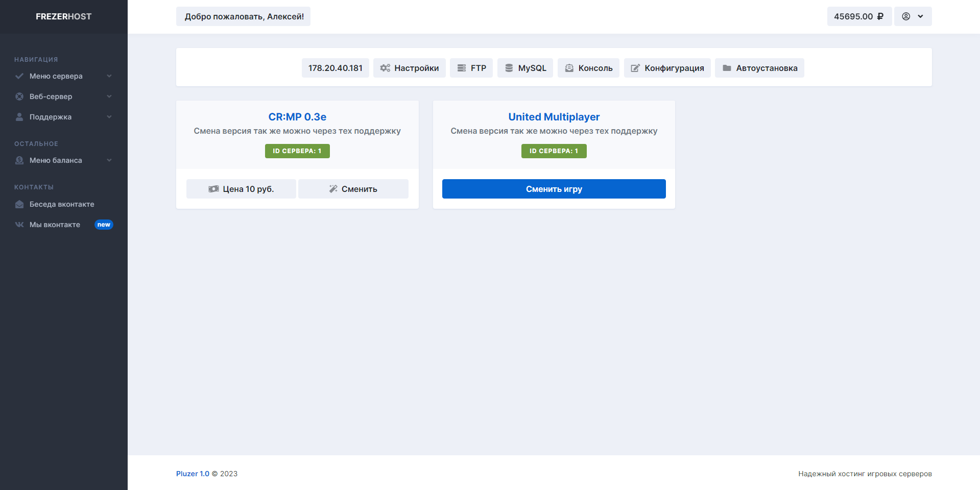Viewport: 980px width, 490px height.
Task: Click the Консоль terminal icon
Action: [x=569, y=68]
